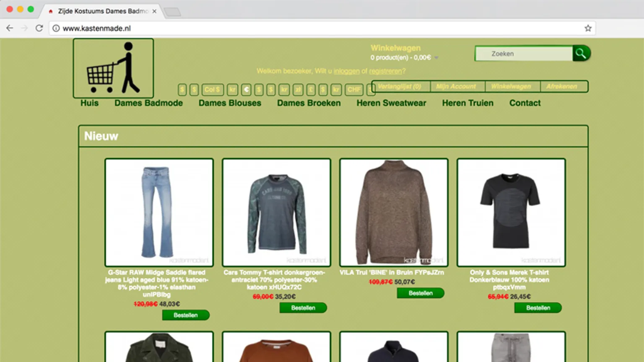Click the shopping cart site logo
The image size is (644, 362).
coord(113,68)
